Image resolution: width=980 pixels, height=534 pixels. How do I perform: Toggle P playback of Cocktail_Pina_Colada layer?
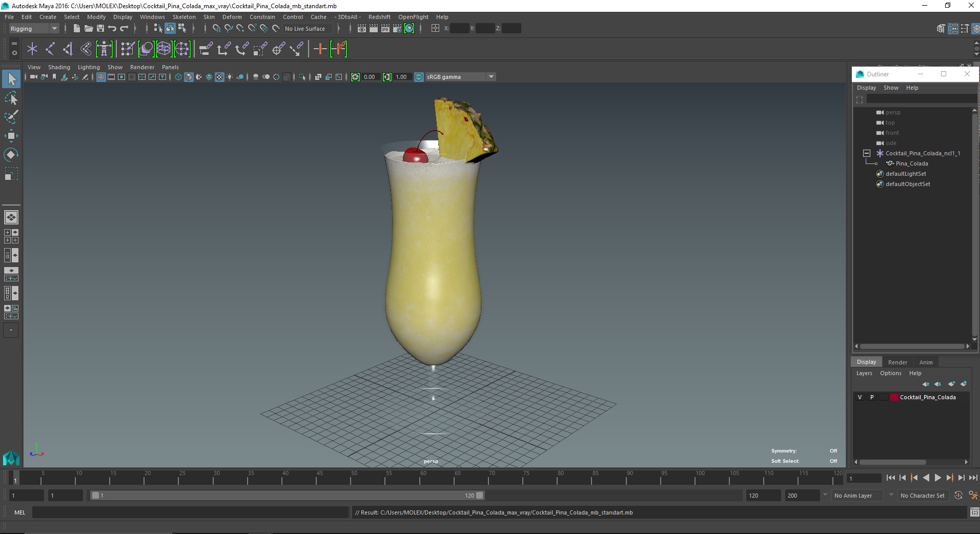click(x=872, y=397)
